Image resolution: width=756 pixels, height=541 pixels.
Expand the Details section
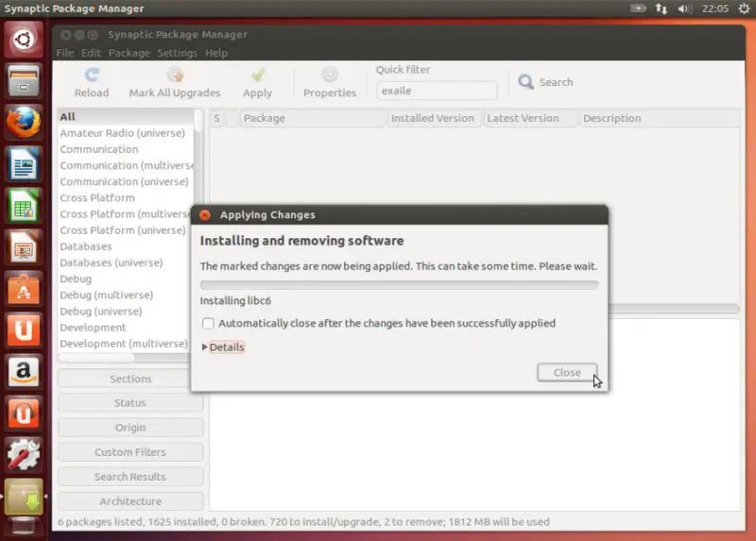click(224, 347)
